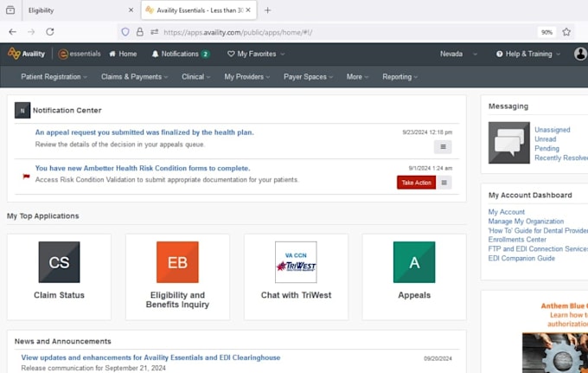Screen dimensions: 588x373
Task: Open the Clinical menu
Action: tap(195, 76)
